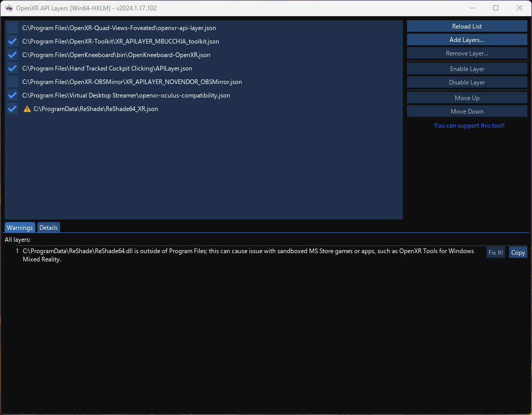
Task: Open the Details tab
Action: coord(49,227)
